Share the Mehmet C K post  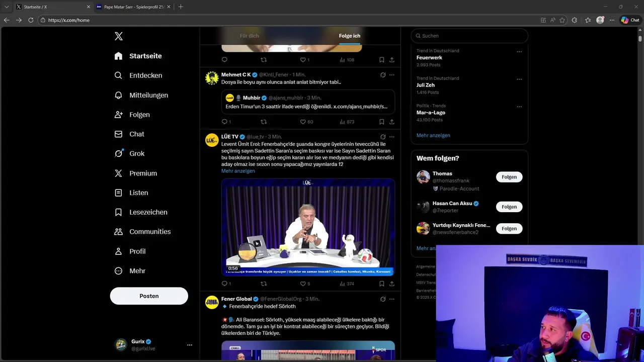tap(391, 122)
